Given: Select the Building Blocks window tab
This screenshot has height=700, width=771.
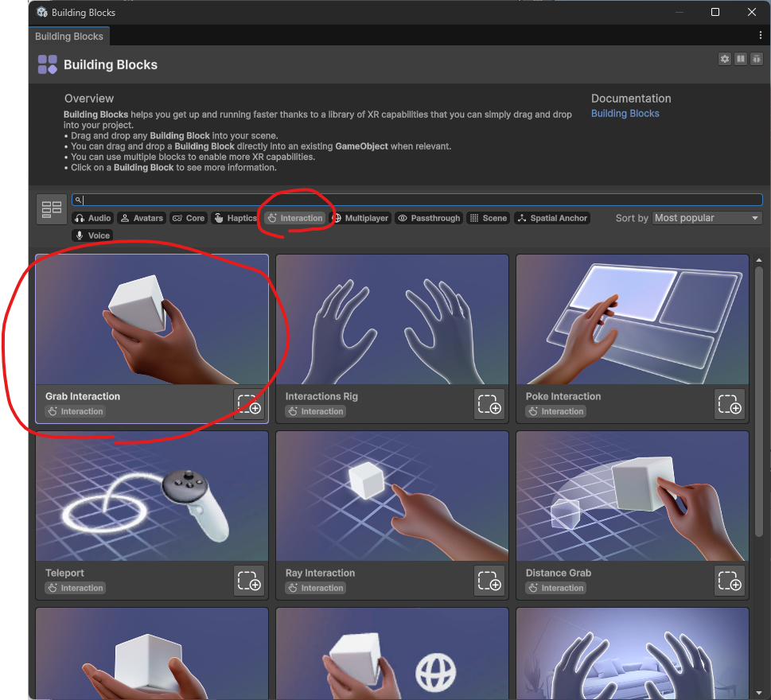Looking at the screenshot, I should (x=69, y=37).
